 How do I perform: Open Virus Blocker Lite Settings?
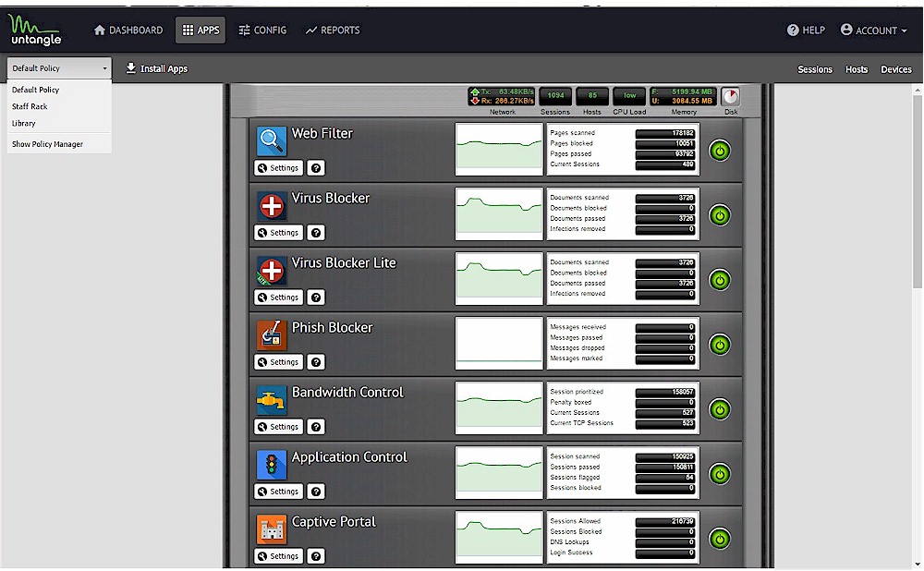279,298
